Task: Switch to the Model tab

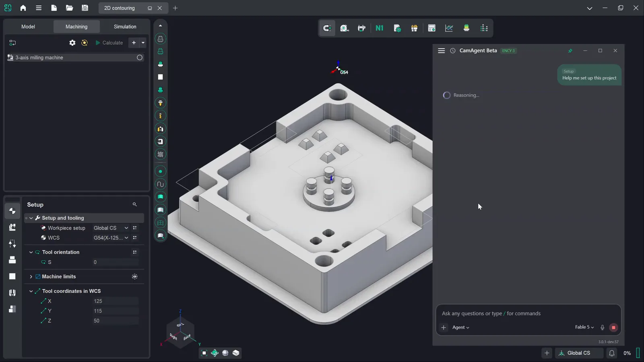Action: 28,27
